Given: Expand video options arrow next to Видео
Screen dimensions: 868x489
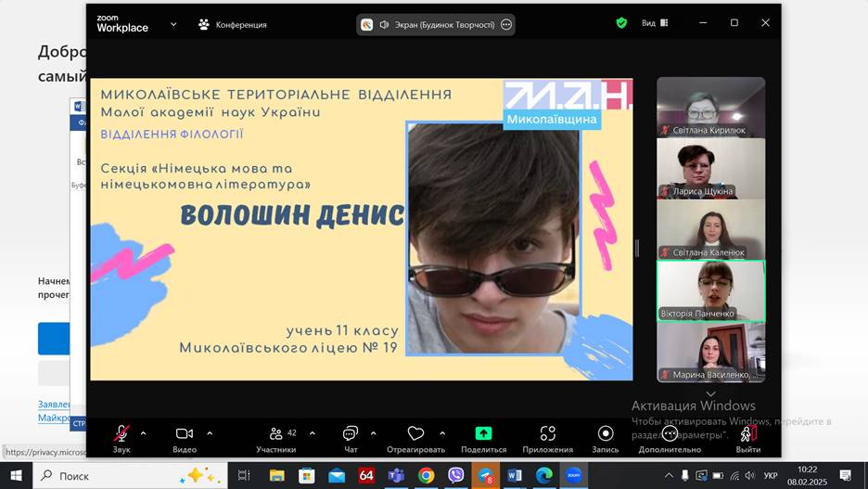Looking at the screenshot, I should [x=210, y=433].
